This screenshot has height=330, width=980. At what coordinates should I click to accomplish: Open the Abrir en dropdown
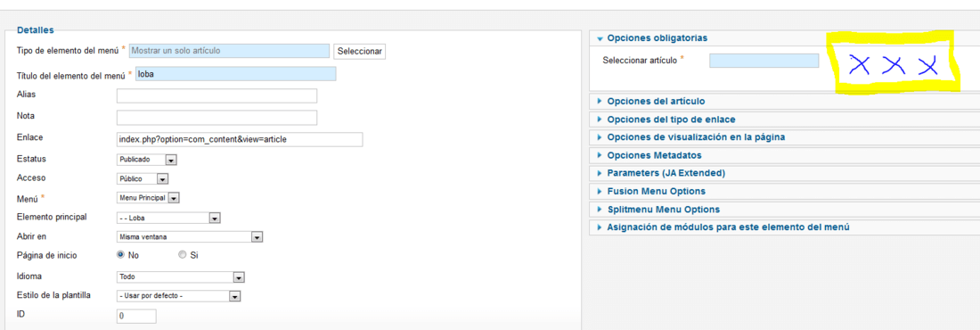[x=190, y=237]
